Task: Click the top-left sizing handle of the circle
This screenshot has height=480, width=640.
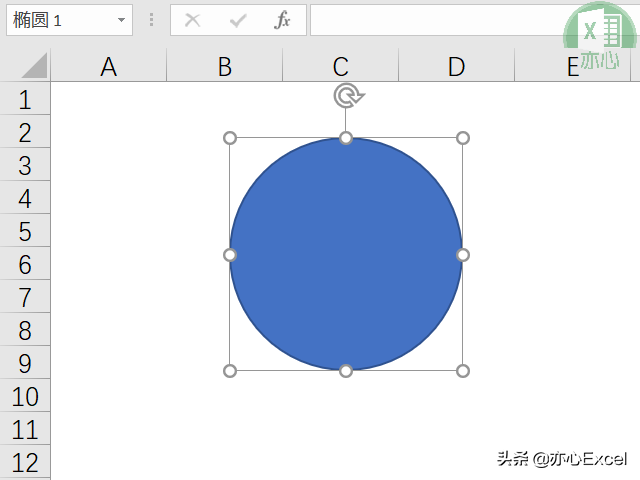Action: [x=230, y=138]
